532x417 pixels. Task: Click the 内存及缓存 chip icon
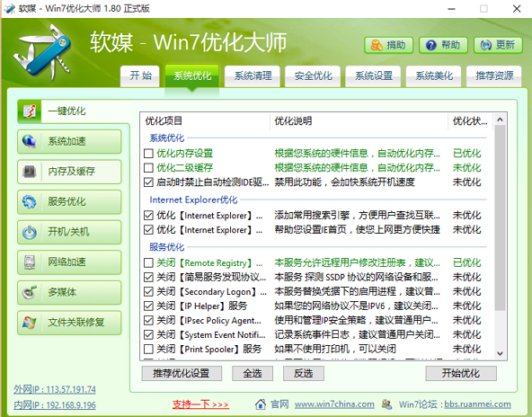click(x=30, y=172)
